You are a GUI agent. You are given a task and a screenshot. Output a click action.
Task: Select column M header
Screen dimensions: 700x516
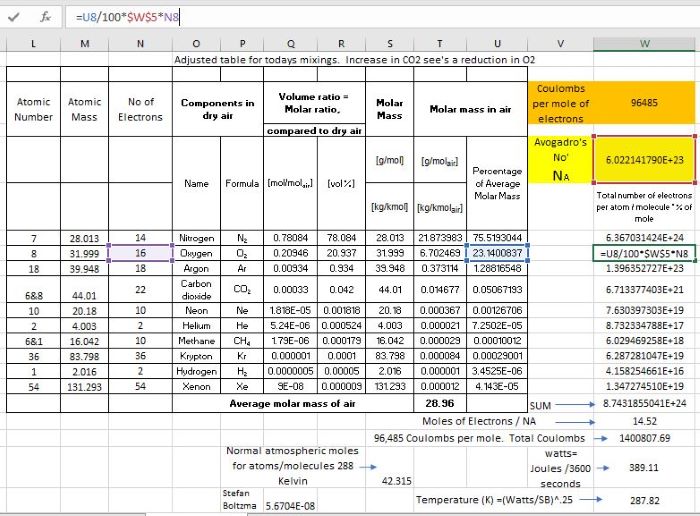point(84,44)
